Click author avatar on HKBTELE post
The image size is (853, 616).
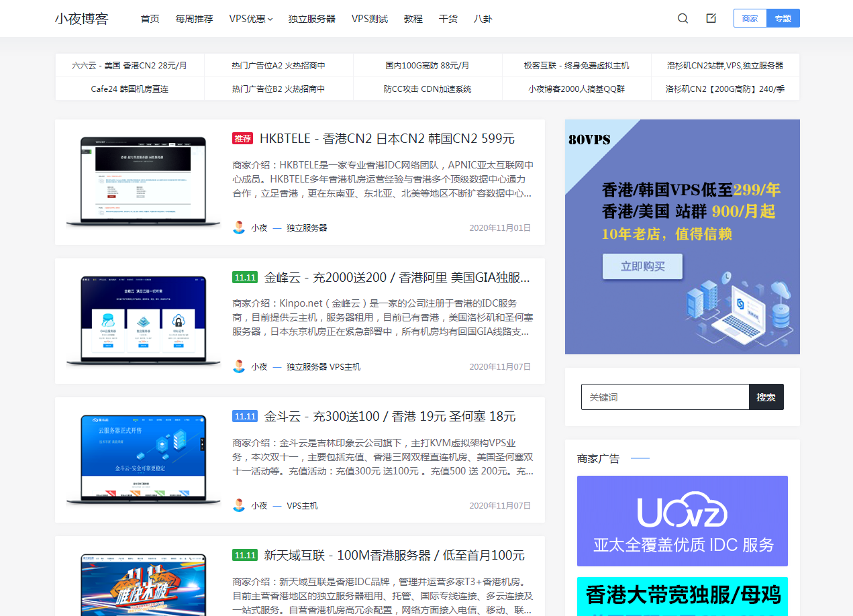click(x=239, y=227)
